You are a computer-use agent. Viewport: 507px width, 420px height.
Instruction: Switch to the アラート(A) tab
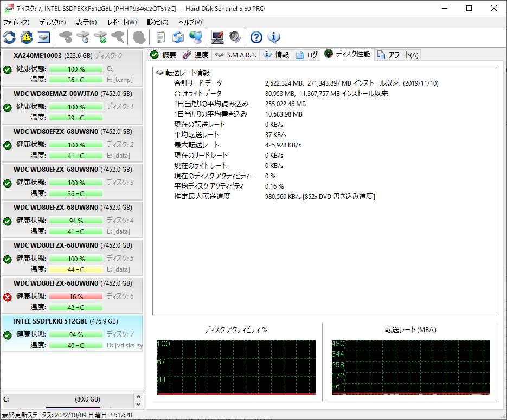tap(398, 55)
